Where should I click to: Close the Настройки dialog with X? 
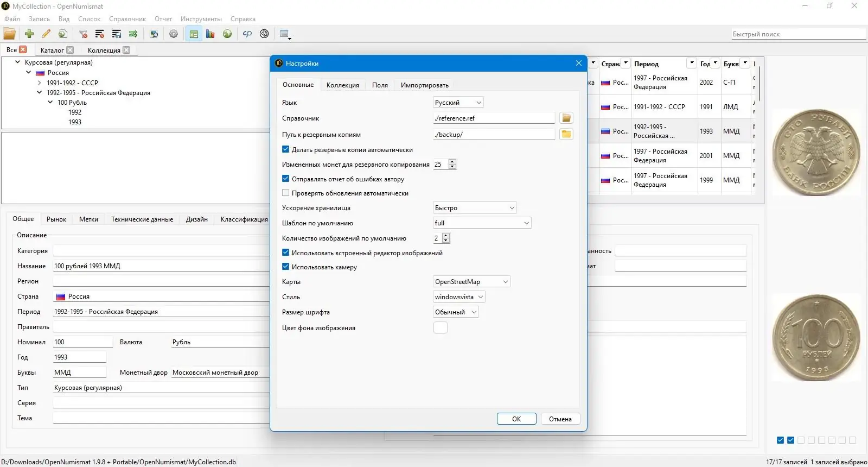[x=579, y=63]
